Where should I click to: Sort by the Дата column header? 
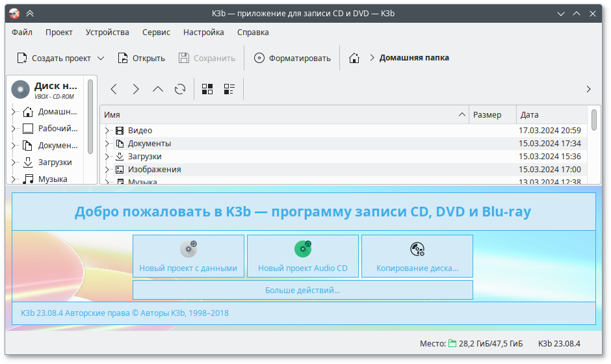pyautogui.click(x=552, y=114)
